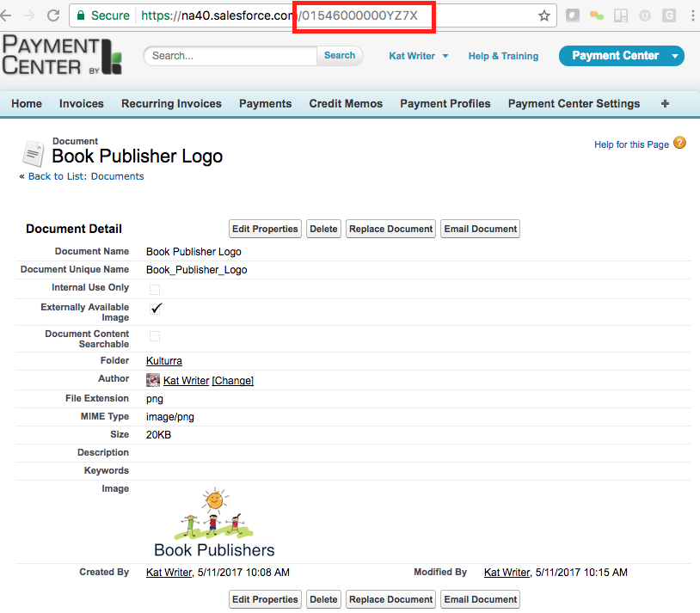Open Kat Writer in Created By
This screenshot has height=613, width=700.
pos(169,573)
